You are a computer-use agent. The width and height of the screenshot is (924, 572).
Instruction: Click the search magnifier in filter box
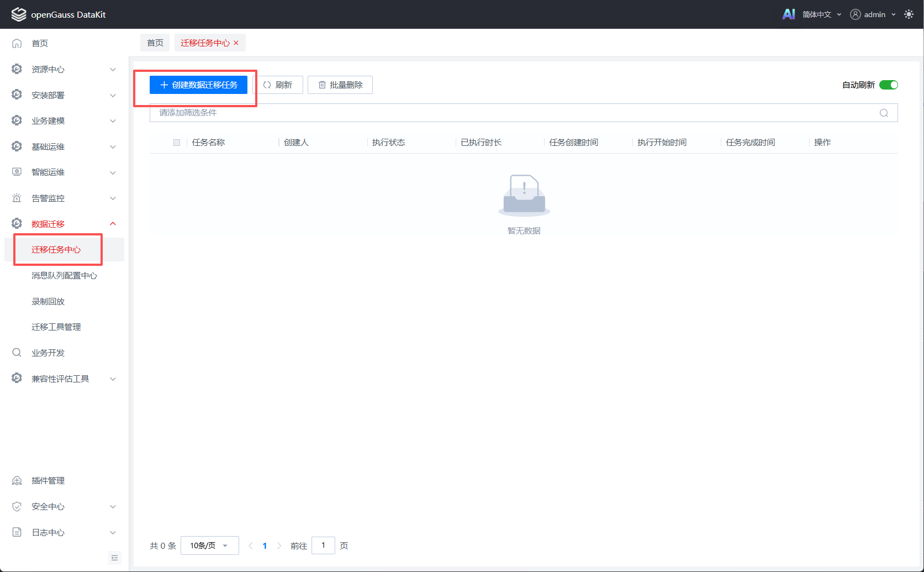click(x=884, y=113)
